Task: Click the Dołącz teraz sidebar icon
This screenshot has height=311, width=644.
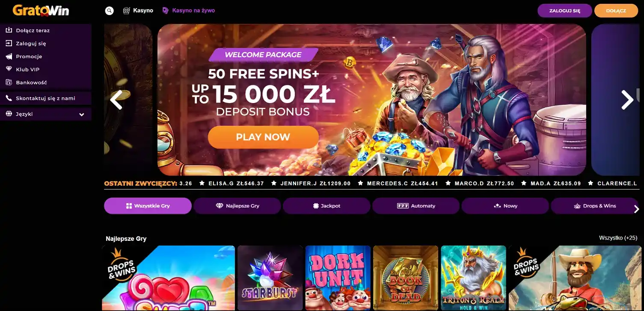Action: coord(9,30)
